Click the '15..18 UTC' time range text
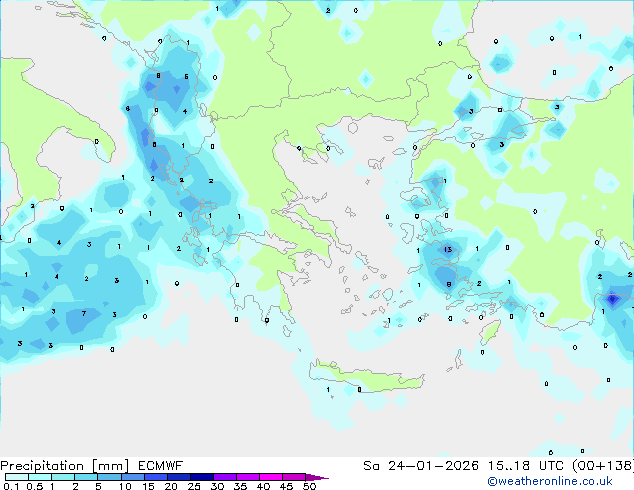This screenshot has width=634, height=490. [525, 466]
